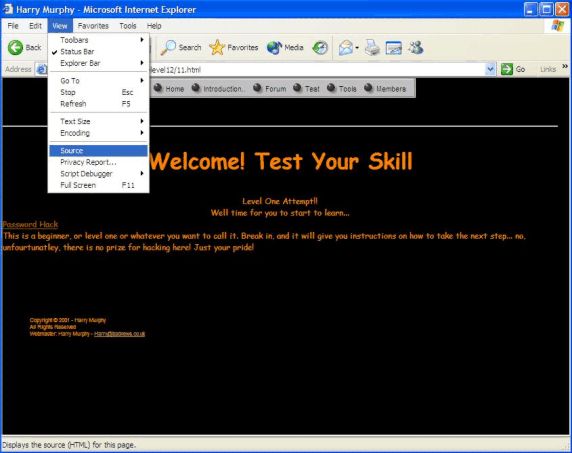The height and width of the screenshot is (453, 572).
Task: Click the Edit page toolbar icon
Action: (x=394, y=48)
